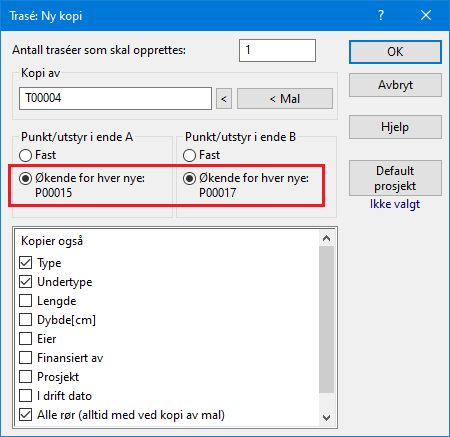Confirm with the OK button
Image resolution: width=450 pixels, height=437 pixels.
(395, 52)
